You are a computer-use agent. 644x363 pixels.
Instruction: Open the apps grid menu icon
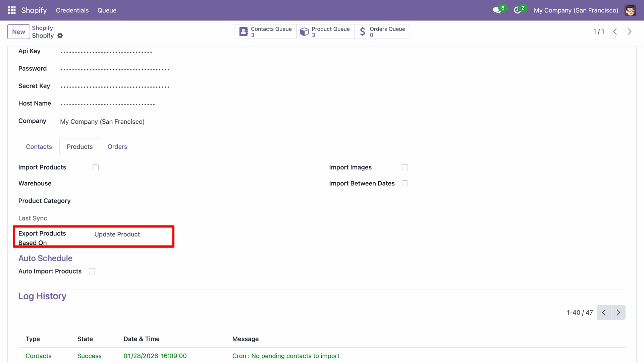click(12, 10)
